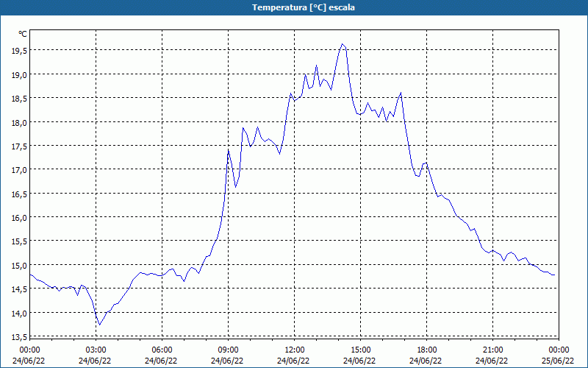Screen dimensions: 588x368
Task: Select the 19,5 y-axis value label
Action: (x=19, y=52)
